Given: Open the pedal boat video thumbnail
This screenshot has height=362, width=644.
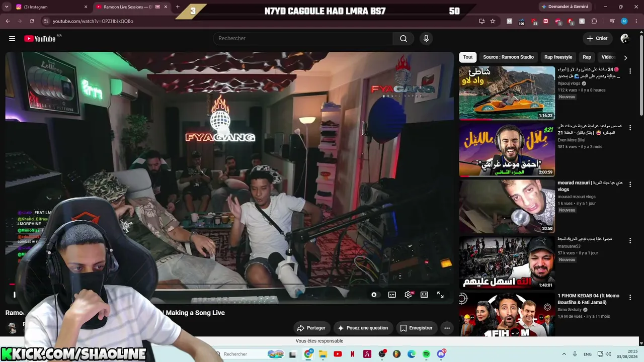Looking at the screenshot, I should click(507, 93).
